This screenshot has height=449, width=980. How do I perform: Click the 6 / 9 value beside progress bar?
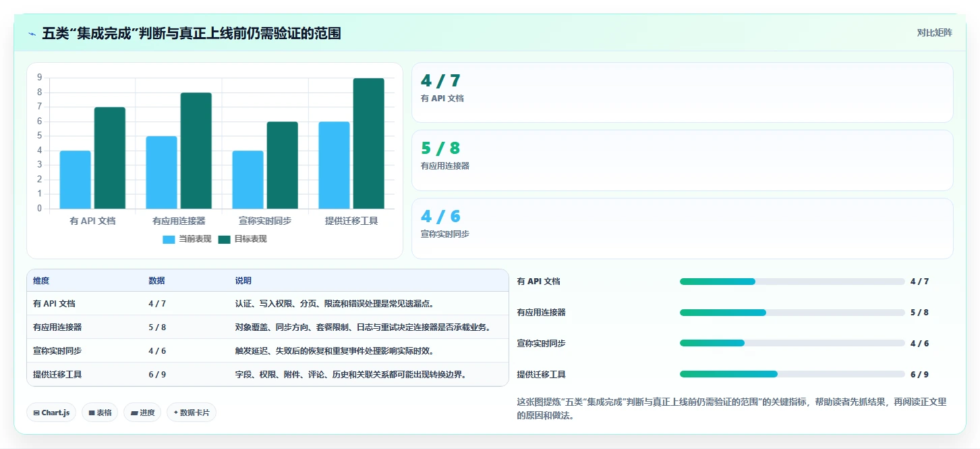tap(919, 374)
